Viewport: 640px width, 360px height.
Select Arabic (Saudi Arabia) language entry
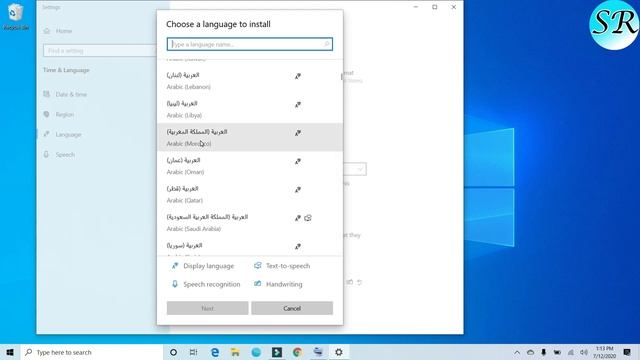(x=250, y=222)
